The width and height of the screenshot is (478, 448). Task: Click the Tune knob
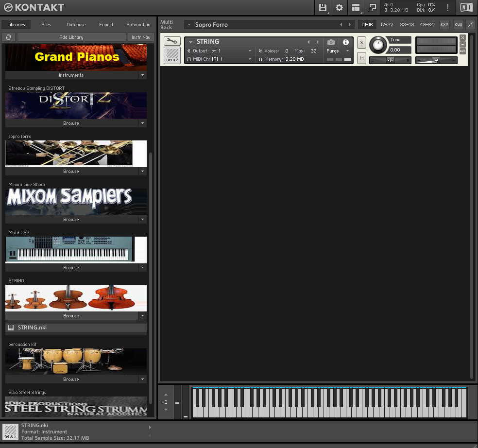tap(378, 45)
